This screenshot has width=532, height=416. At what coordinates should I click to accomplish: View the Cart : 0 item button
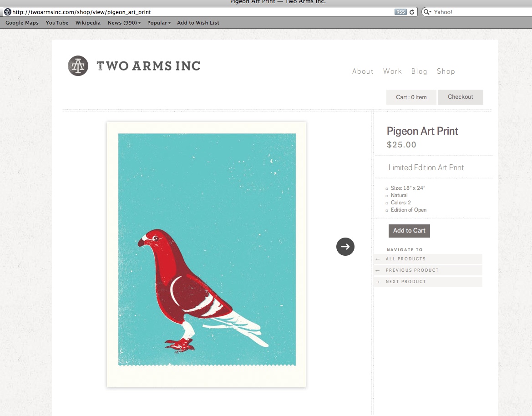coord(411,97)
